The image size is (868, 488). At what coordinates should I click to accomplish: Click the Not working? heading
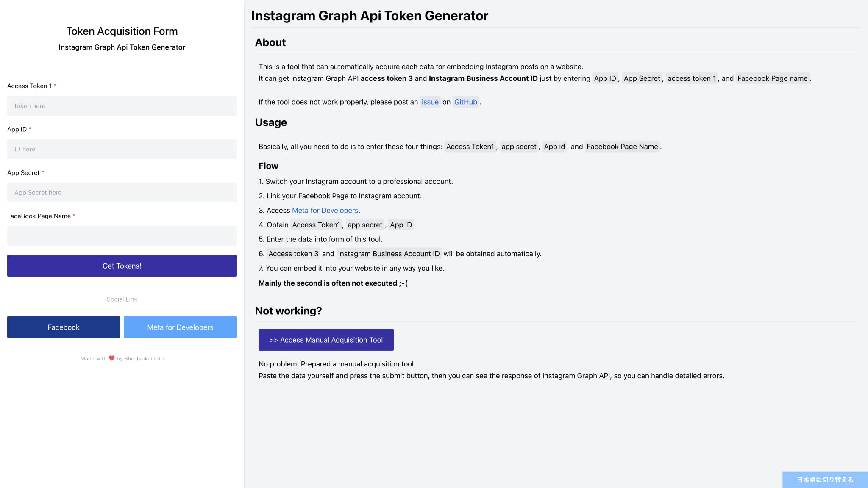[x=288, y=311]
